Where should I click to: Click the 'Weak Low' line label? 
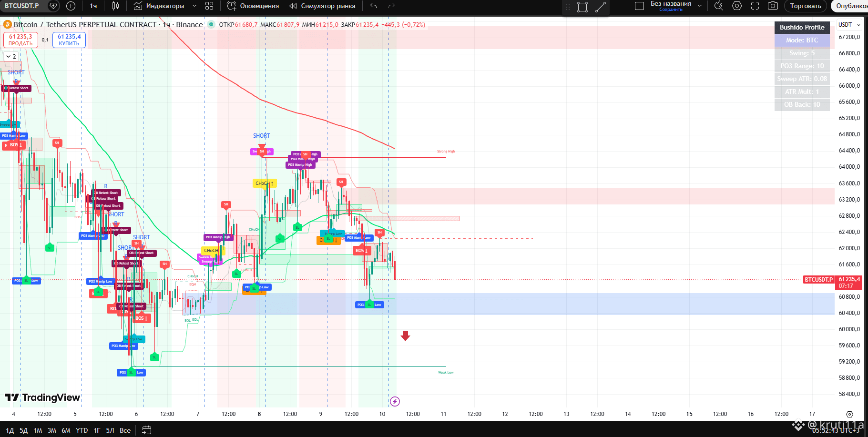(x=446, y=373)
